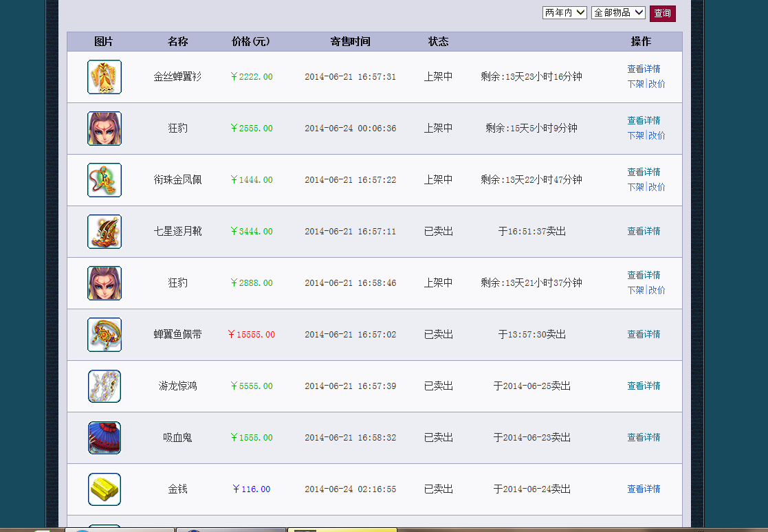Click 下架 for the ￥2555.00 狂豹
The width and height of the screenshot is (768, 532).
coord(635,135)
